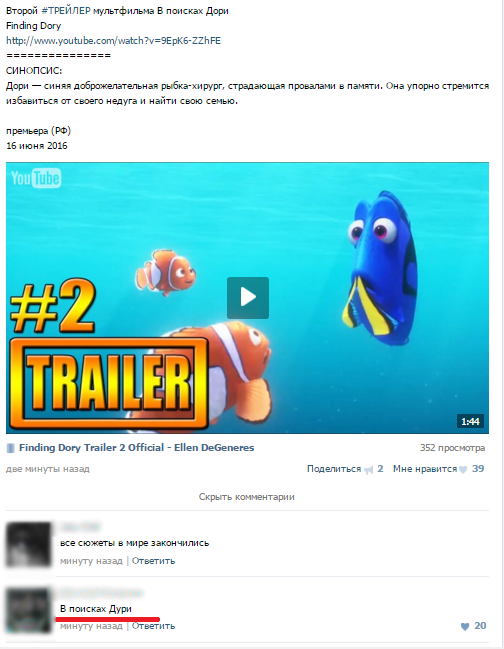
Task: Open 'Finding Dory Trailer 2 Official' title link
Action: coord(137,447)
